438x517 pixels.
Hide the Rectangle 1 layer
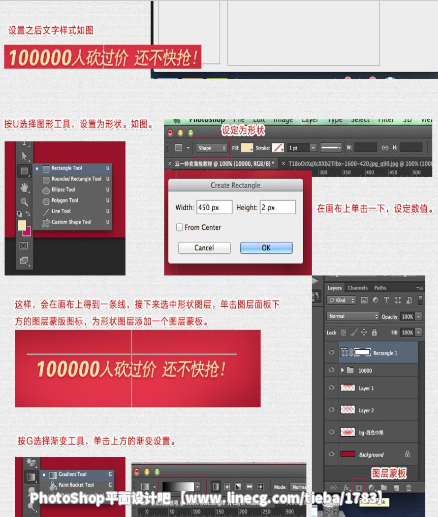tap(332, 352)
